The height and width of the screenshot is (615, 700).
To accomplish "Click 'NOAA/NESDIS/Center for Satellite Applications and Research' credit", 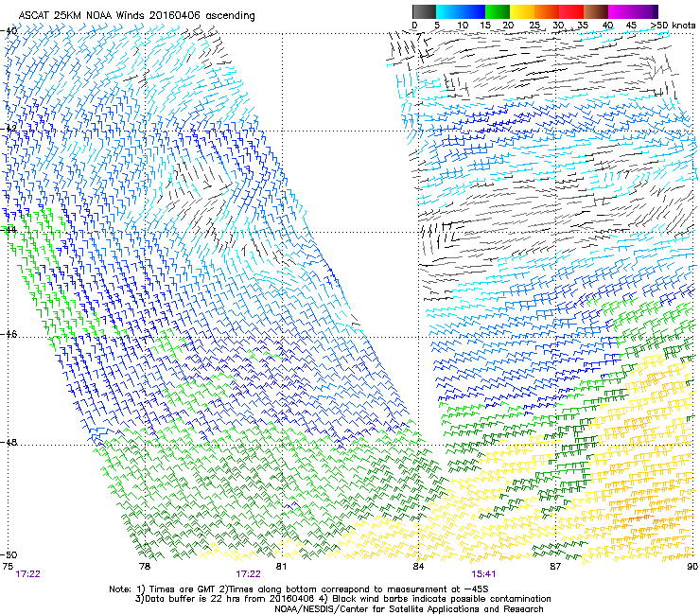I will coord(409,609).
